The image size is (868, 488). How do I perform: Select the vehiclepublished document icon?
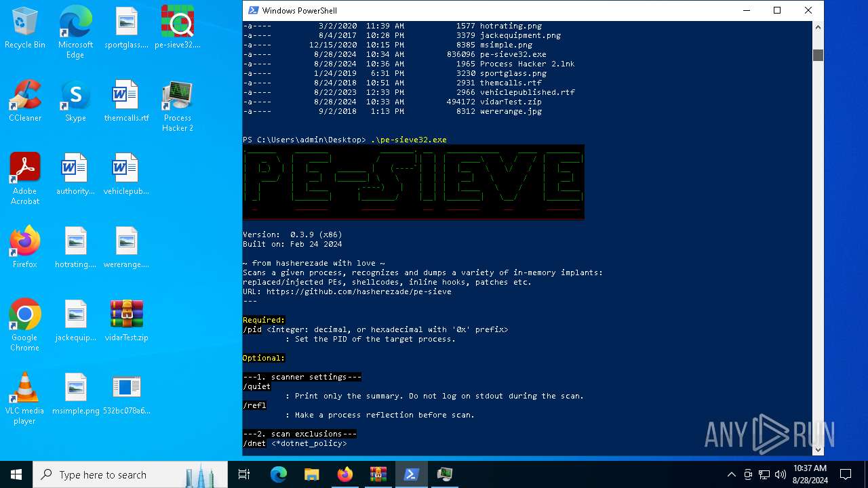(x=126, y=174)
